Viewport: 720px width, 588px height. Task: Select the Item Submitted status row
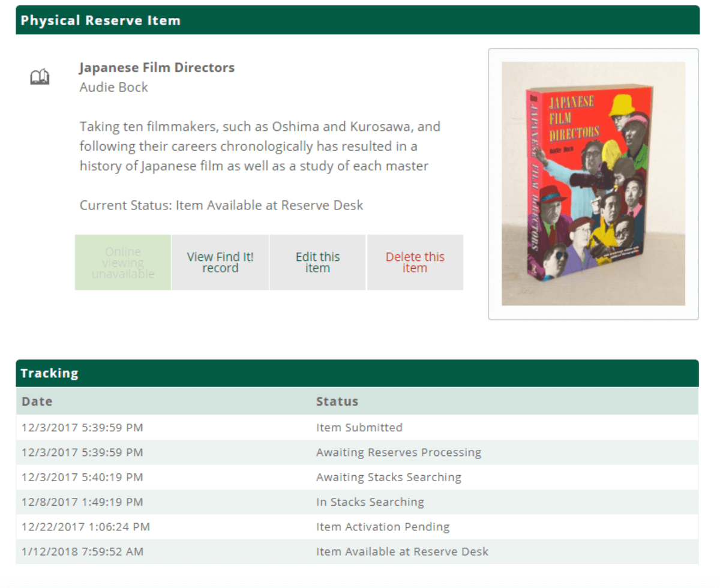[x=359, y=428]
